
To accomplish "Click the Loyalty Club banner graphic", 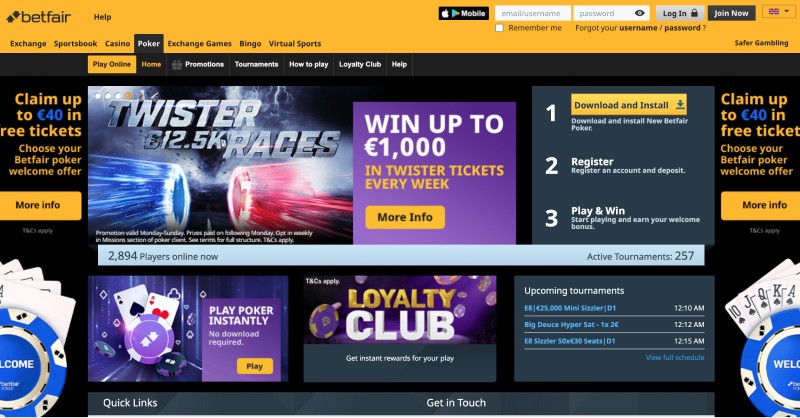I will coord(399,309).
